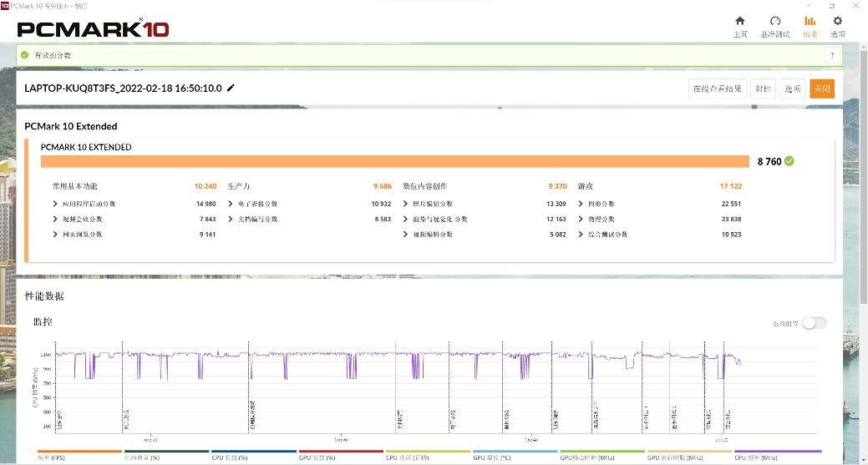Click the green check icon beside 8 760
The image size is (868, 465).
[789, 161]
